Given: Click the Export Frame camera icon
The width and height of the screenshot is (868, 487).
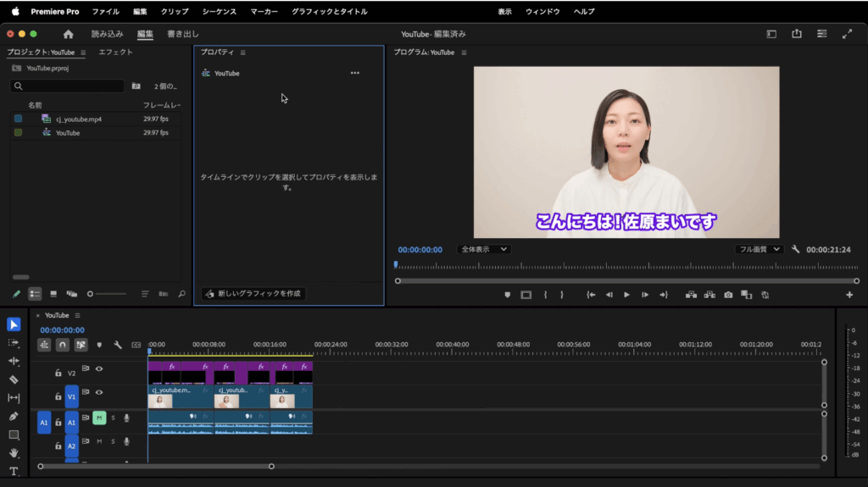Looking at the screenshot, I should tap(727, 295).
